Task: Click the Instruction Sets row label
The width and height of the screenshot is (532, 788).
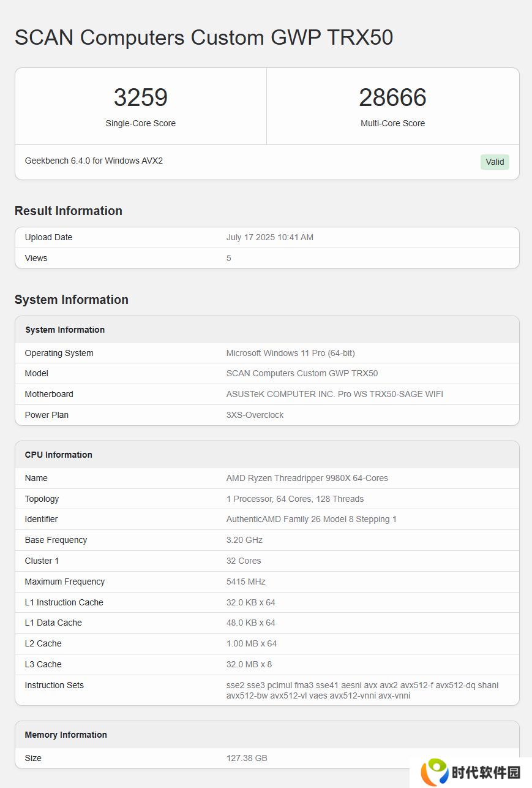Action: tap(54, 685)
